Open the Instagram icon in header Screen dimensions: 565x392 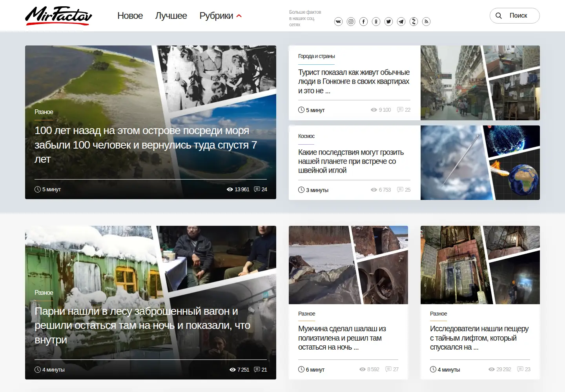point(351,22)
